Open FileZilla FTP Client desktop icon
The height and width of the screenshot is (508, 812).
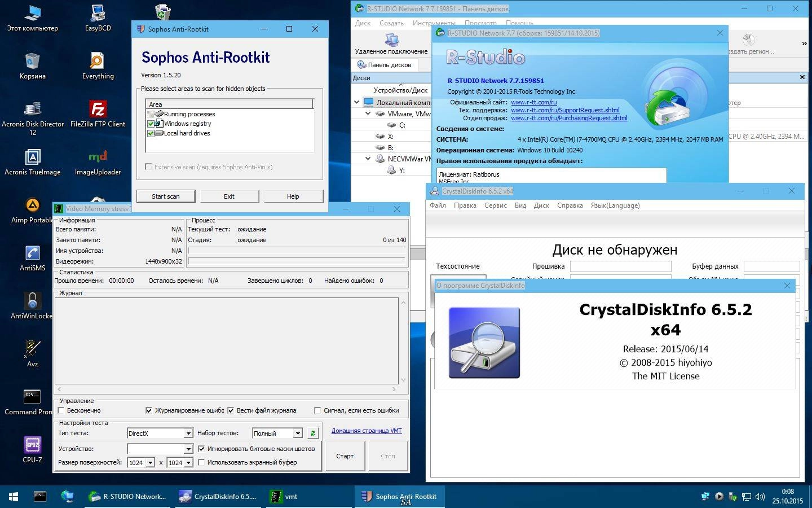click(98, 113)
